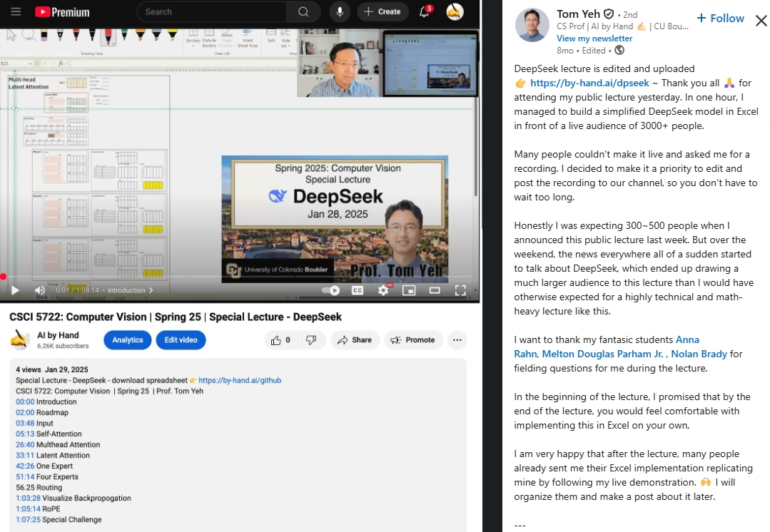The height and width of the screenshot is (532, 770).
Task: Mute the video volume speaker icon
Action: [x=40, y=290]
